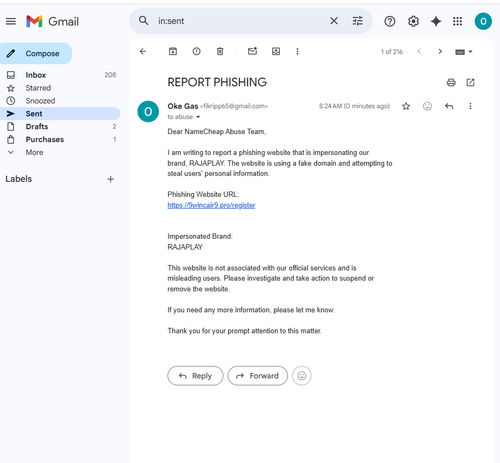Click the sender name Oke Gas
500x463 pixels.
183,106
